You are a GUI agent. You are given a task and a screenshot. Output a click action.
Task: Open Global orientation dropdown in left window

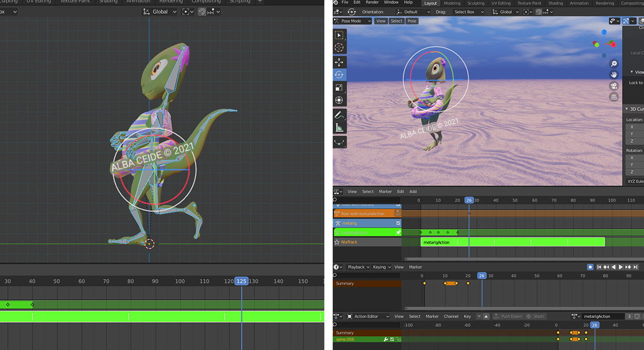pos(159,11)
